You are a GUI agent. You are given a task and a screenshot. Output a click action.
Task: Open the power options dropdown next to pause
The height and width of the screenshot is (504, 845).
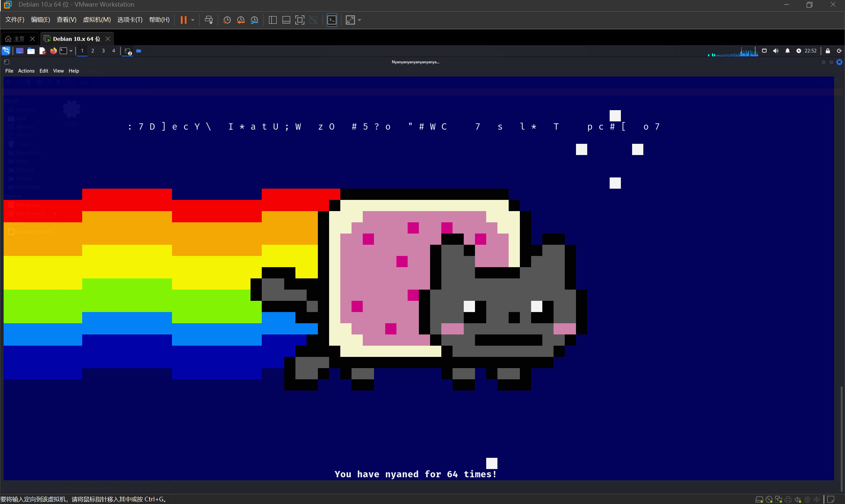click(193, 20)
